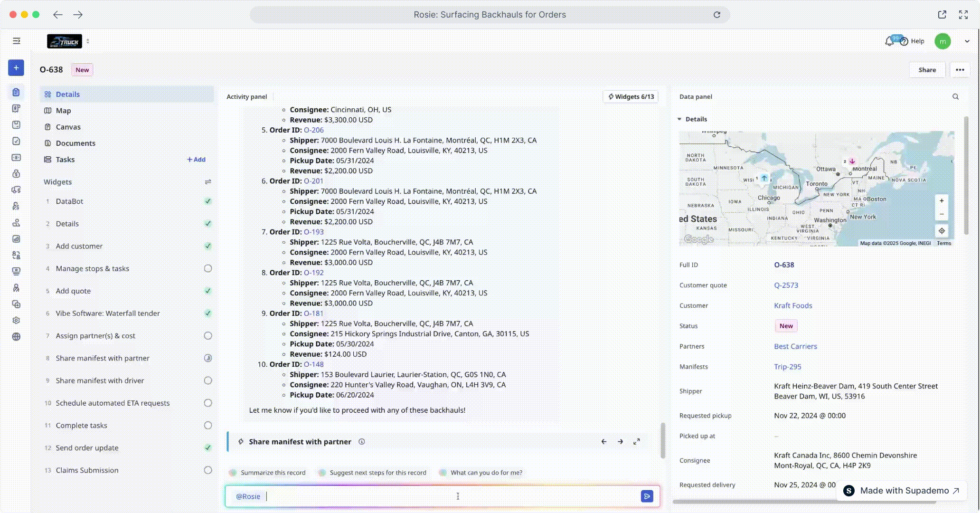Open the Map tab in sidebar
980x513 pixels.
tap(63, 111)
